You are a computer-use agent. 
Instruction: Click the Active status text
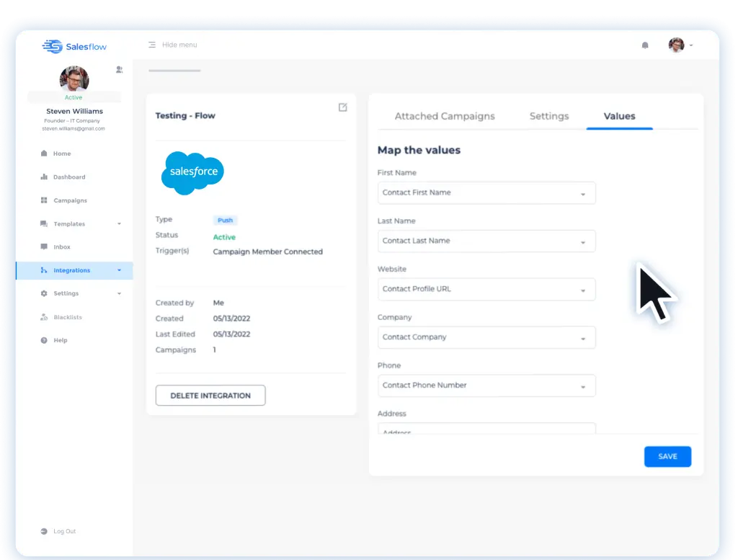click(224, 237)
